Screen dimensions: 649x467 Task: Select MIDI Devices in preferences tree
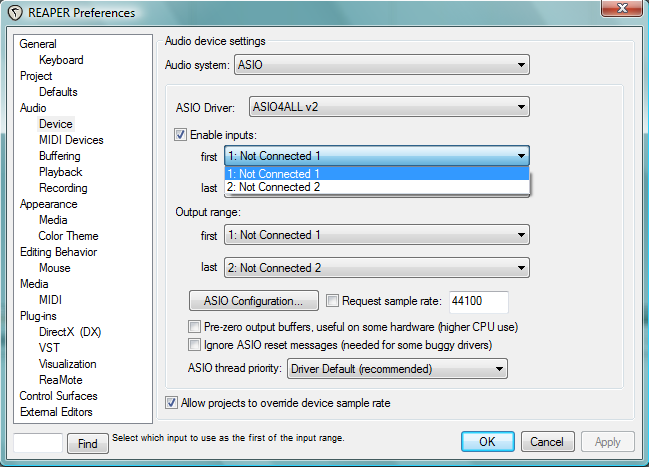[x=71, y=140]
